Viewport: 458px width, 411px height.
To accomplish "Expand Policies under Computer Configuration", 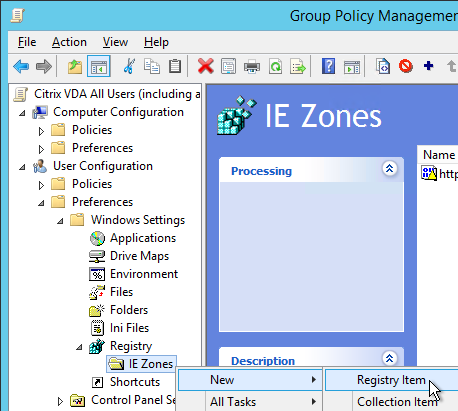I will point(41,131).
